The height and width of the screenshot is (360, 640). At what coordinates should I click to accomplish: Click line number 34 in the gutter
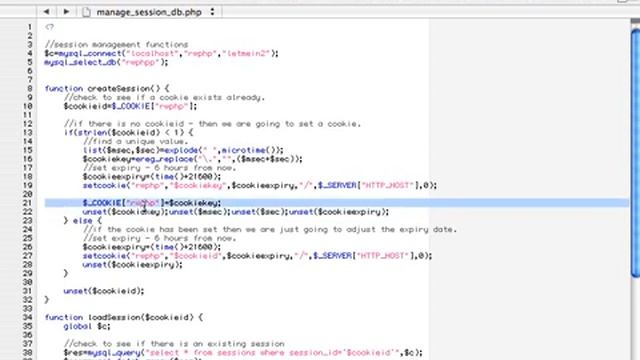point(27,317)
